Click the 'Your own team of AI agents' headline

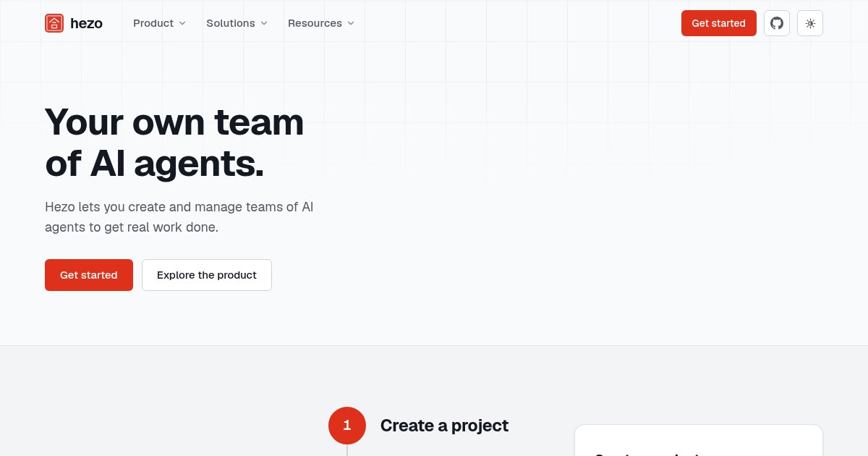pyautogui.click(x=174, y=143)
